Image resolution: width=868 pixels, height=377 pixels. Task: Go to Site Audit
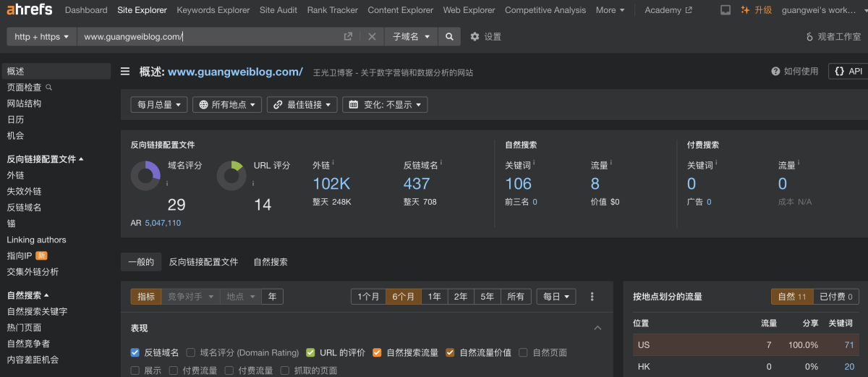coord(278,10)
